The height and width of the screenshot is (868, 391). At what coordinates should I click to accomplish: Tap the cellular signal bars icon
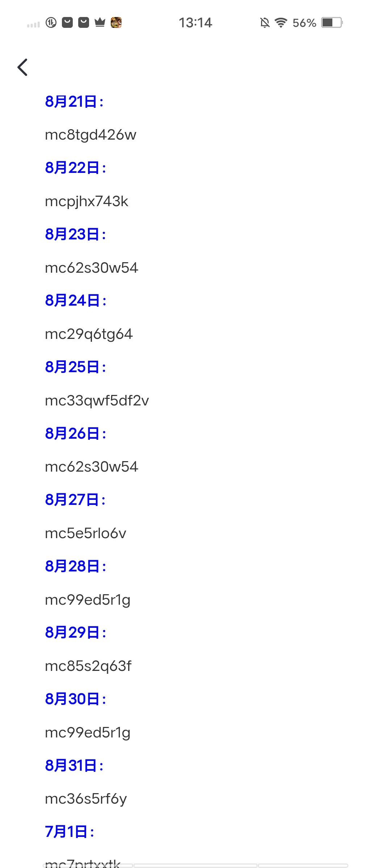(33, 25)
